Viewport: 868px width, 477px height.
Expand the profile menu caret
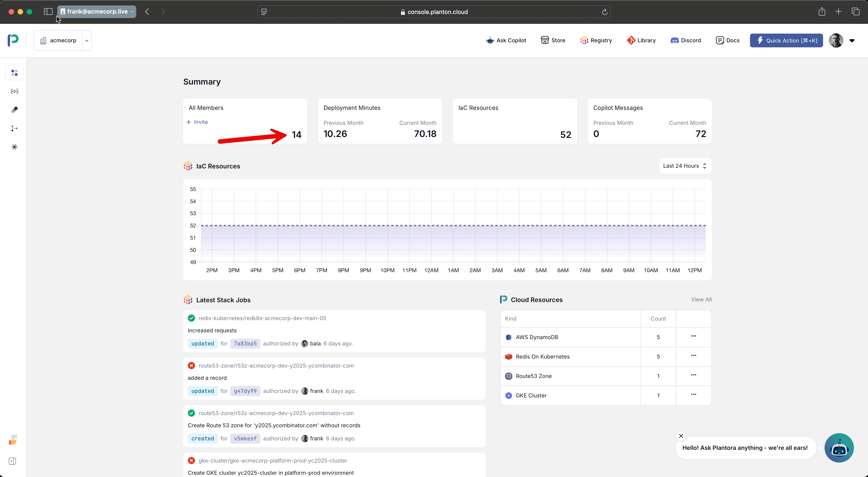pos(852,41)
